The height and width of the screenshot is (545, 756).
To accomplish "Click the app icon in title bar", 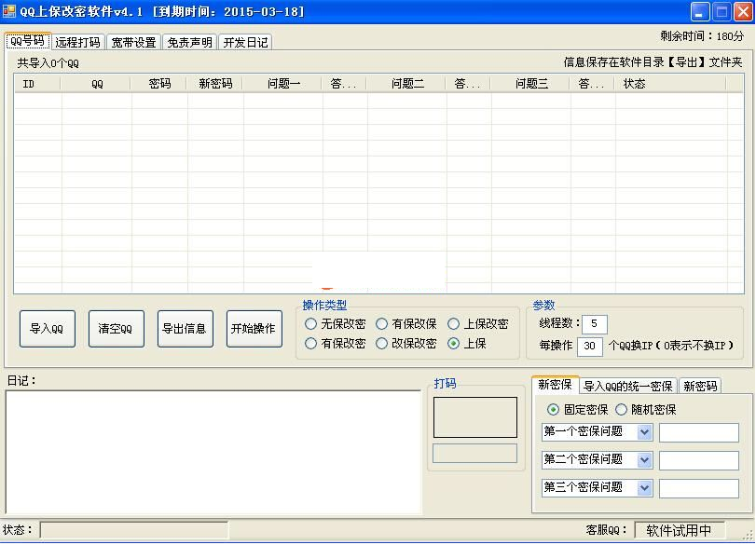I will click(x=9, y=11).
